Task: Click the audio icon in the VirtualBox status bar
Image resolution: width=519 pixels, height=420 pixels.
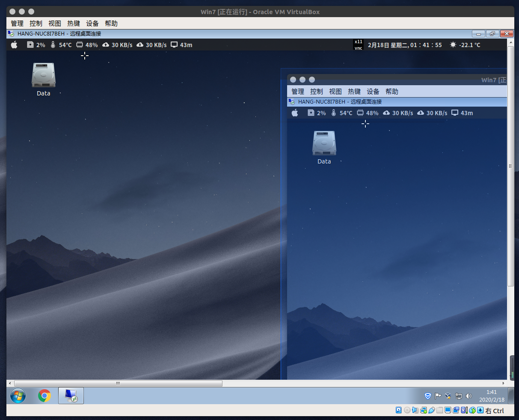Action: [x=415, y=410]
